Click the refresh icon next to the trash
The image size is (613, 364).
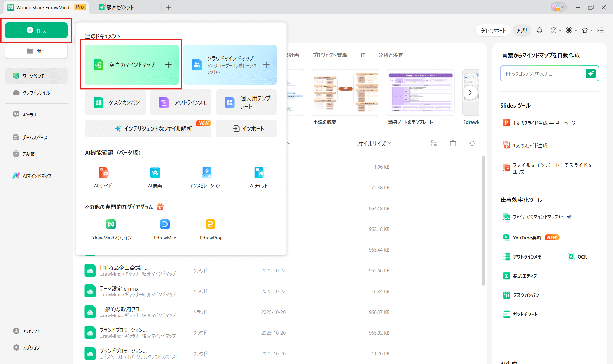[x=472, y=143]
